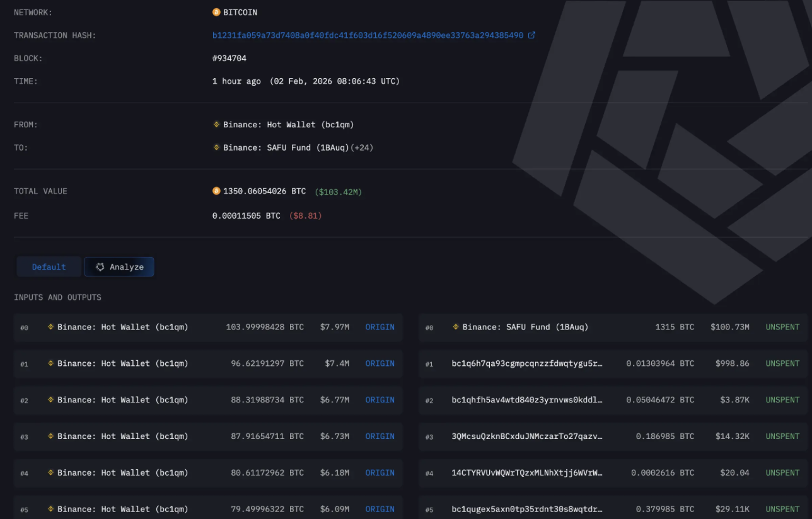Open the transaction hash link

point(368,35)
